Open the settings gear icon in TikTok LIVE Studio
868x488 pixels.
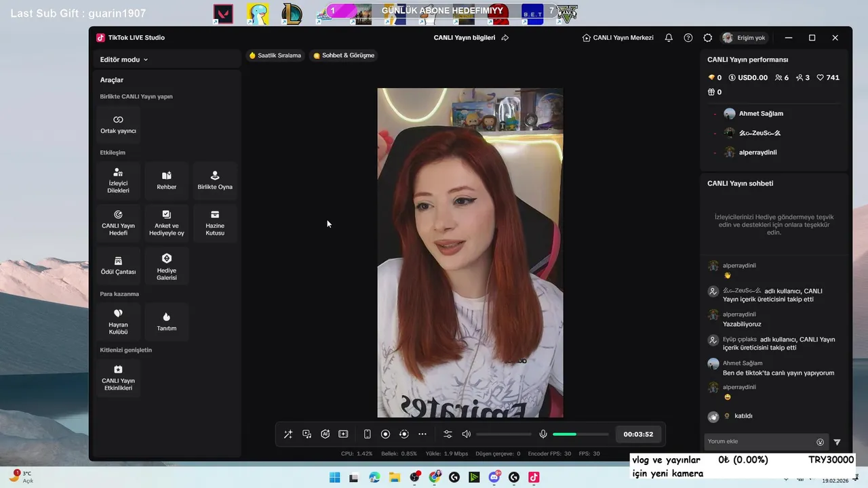708,38
